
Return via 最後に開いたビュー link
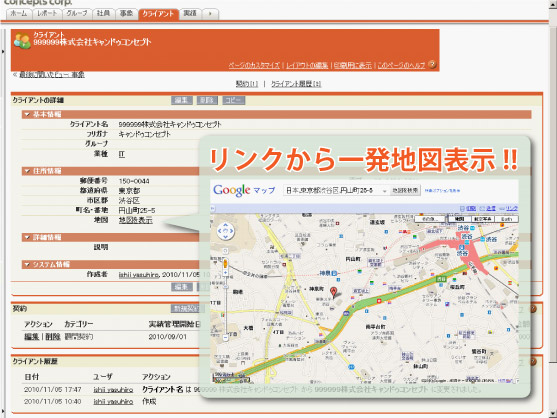(52, 75)
